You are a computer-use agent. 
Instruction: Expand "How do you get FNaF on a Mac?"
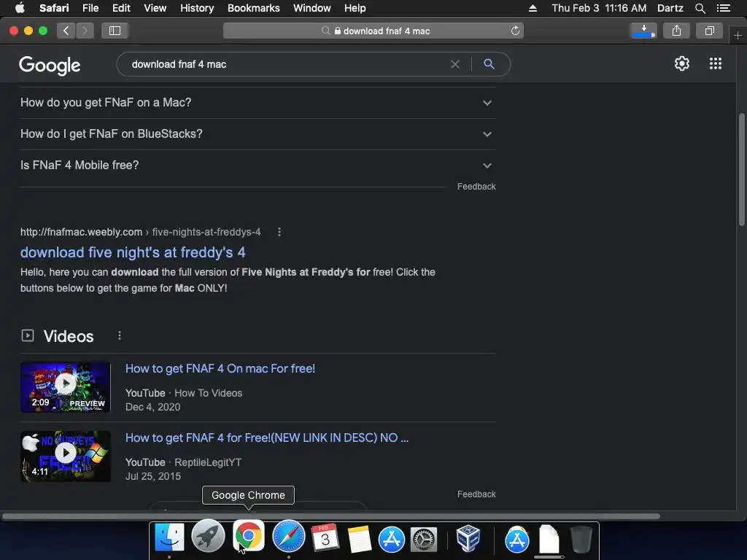[x=258, y=102]
